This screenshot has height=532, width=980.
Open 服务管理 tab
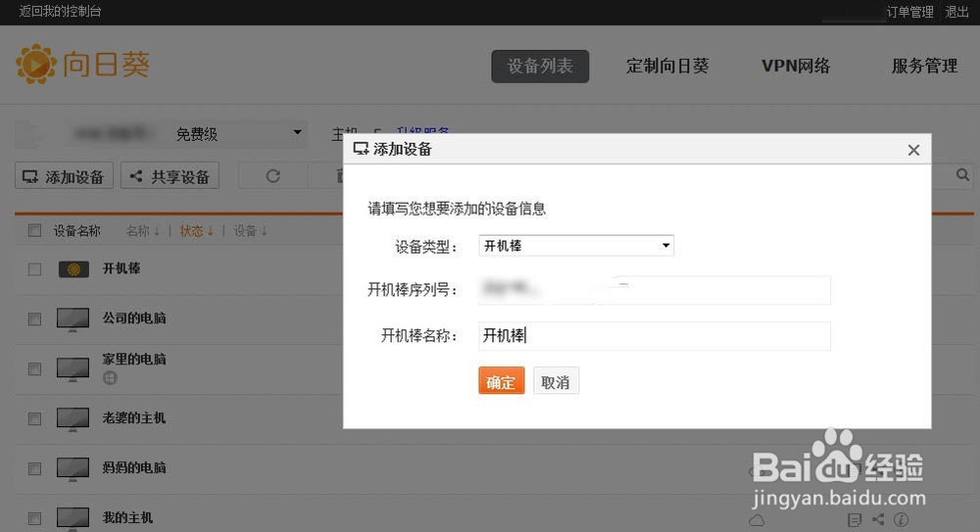924,67
